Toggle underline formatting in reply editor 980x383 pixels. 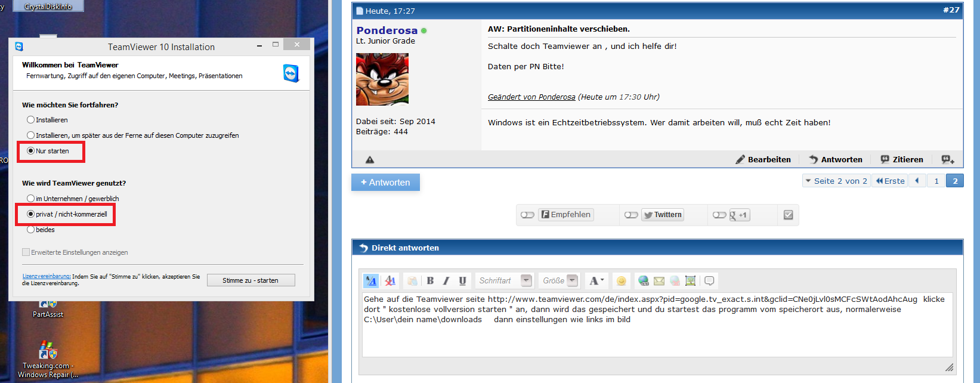click(x=462, y=280)
